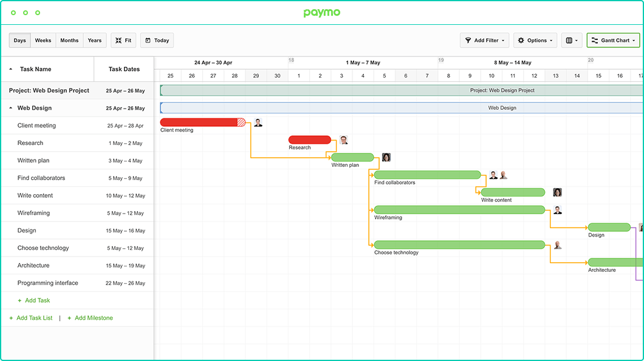Image resolution: width=644 pixels, height=361 pixels.
Task: Switch timeline scale to Months
Action: click(69, 40)
